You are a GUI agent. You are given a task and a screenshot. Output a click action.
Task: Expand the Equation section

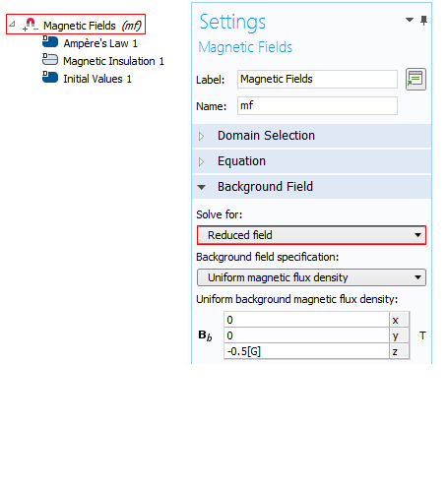click(311, 161)
